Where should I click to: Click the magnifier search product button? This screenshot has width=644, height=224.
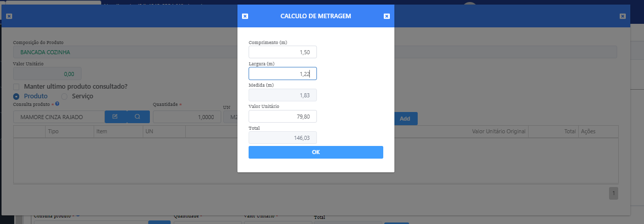click(x=138, y=117)
